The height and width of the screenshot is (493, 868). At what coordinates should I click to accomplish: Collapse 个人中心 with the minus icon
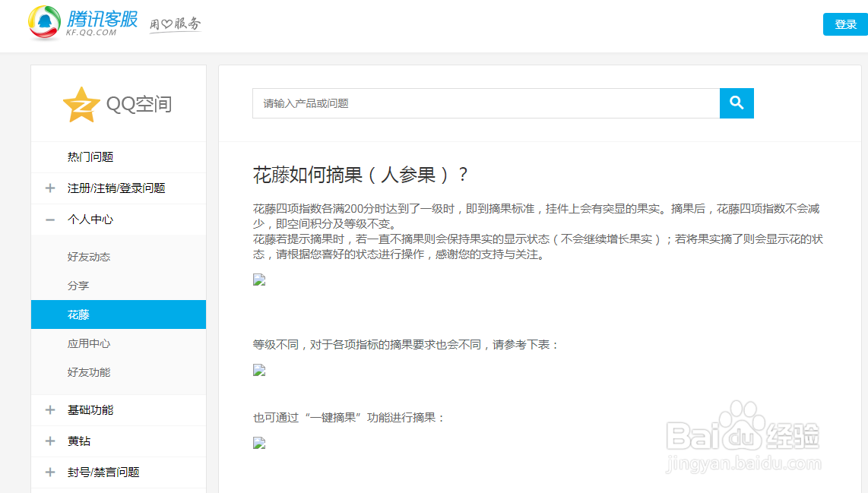point(50,220)
